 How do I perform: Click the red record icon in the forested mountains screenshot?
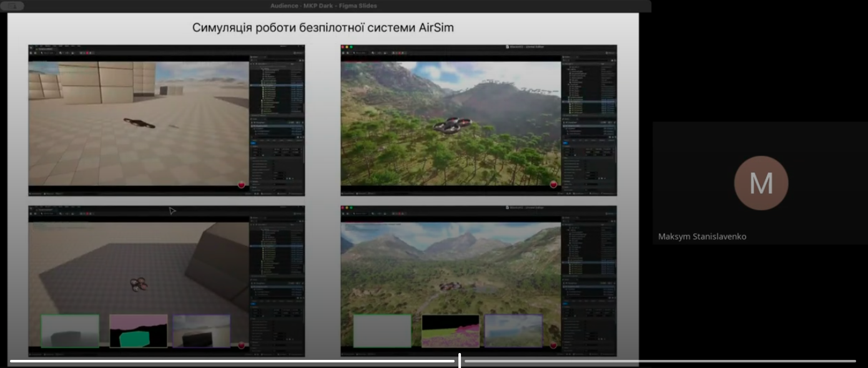[553, 184]
